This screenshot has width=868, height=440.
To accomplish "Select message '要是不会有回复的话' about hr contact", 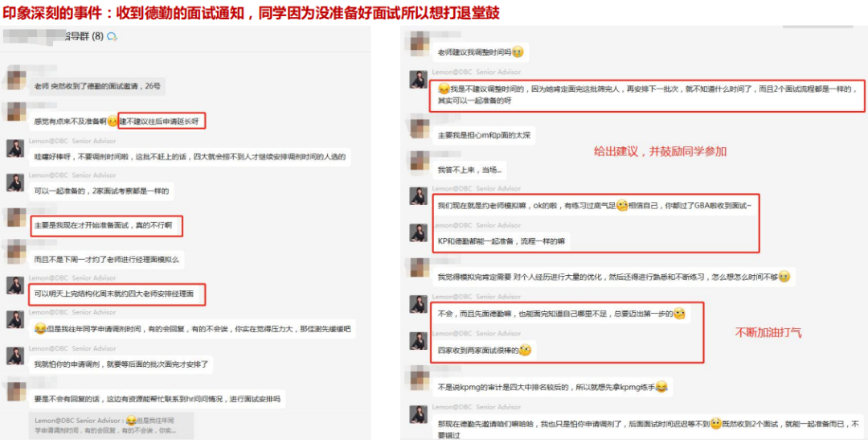I will point(158,398).
